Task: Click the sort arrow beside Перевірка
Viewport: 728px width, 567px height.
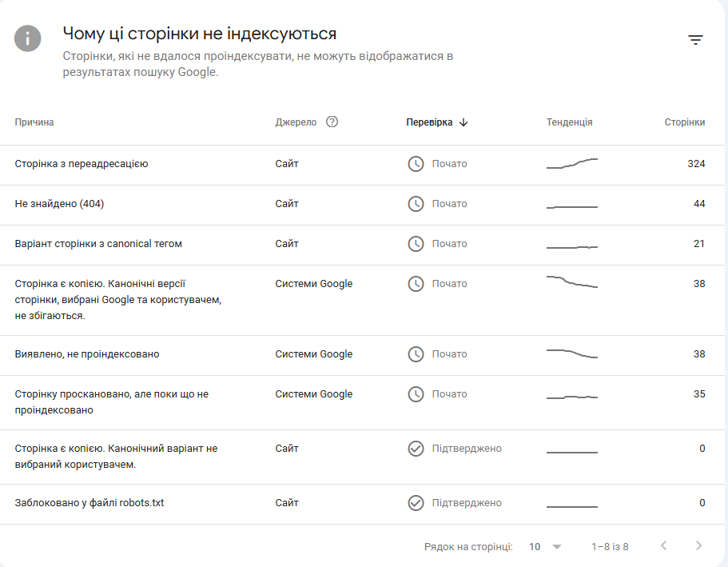Action: (463, 122)
